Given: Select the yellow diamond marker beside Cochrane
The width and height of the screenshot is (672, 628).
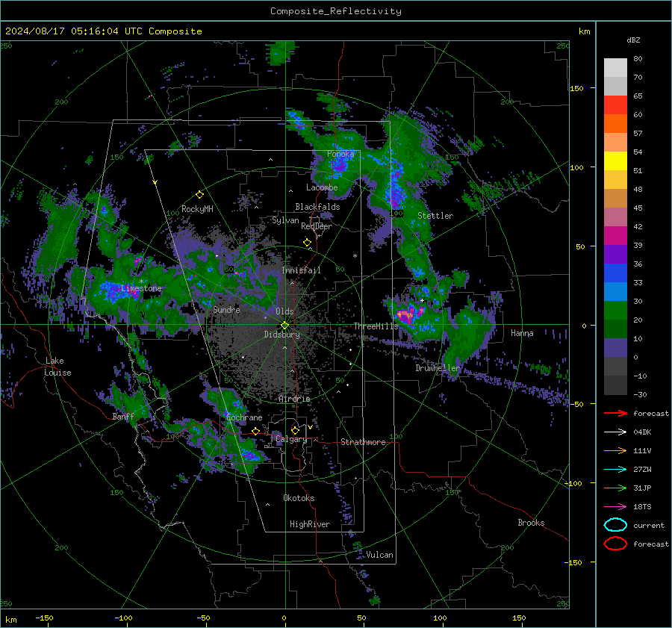Looking at the screenshot, I should 255,431.
